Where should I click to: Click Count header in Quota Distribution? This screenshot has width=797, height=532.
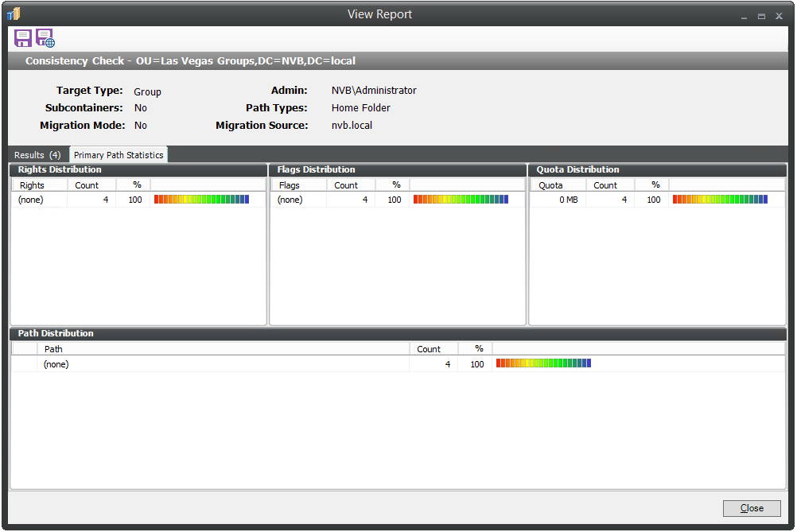pos(610,185)
